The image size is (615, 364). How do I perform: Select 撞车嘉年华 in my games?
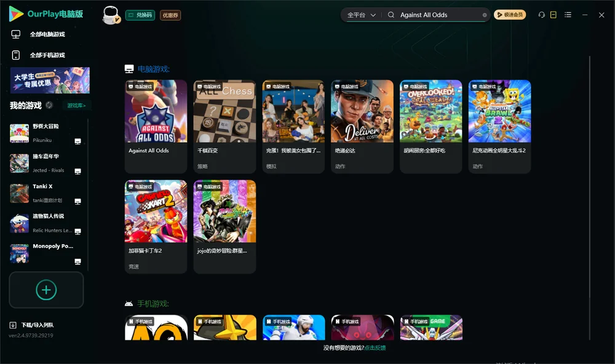coord(46,163)
